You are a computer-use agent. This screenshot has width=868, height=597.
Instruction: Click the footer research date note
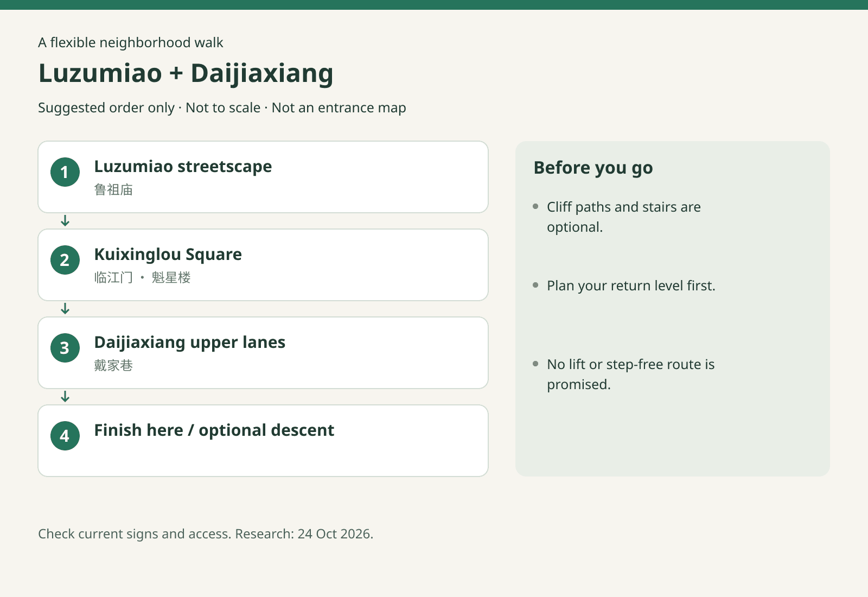tap(206, 534)
